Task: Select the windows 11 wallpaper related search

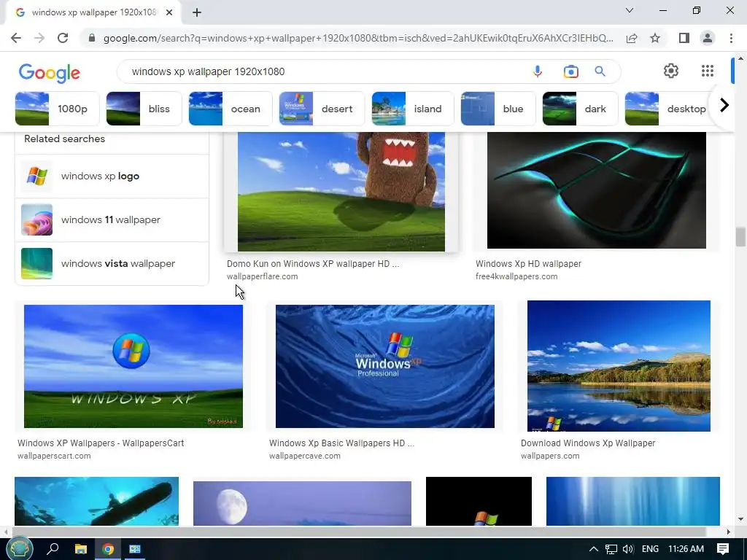Action: tap(112, 220)
